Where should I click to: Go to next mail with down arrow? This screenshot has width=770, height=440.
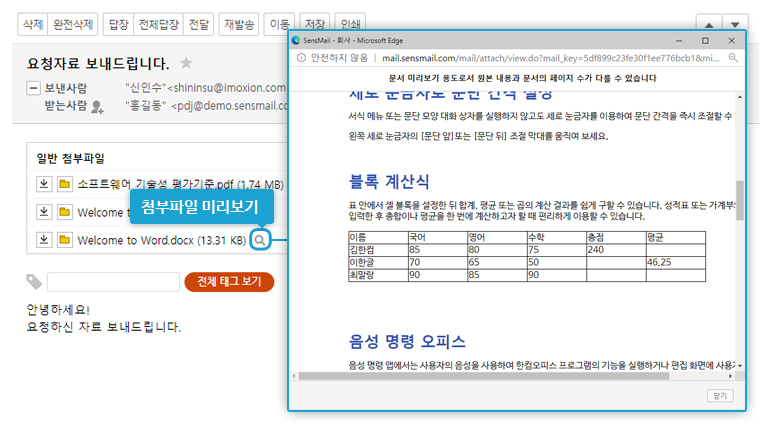coord(736,23)
